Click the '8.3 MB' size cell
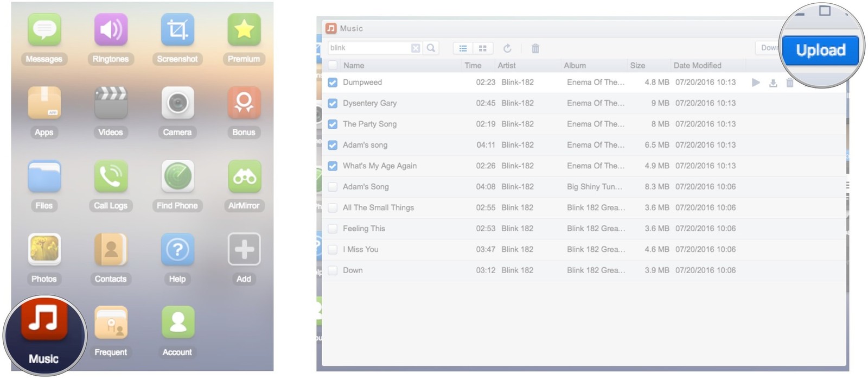This screenshot has width=868, height=379. (657, 186)
